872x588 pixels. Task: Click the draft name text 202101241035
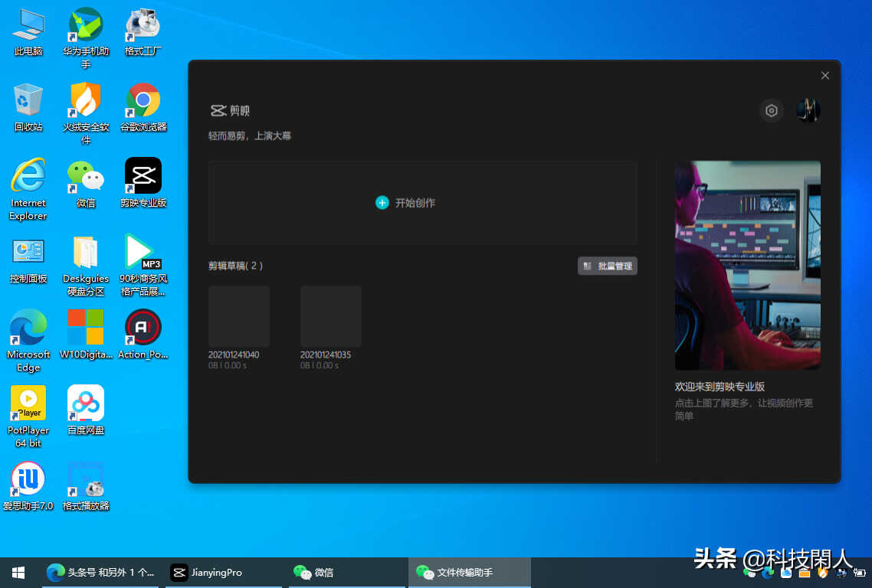coord(326,354)
